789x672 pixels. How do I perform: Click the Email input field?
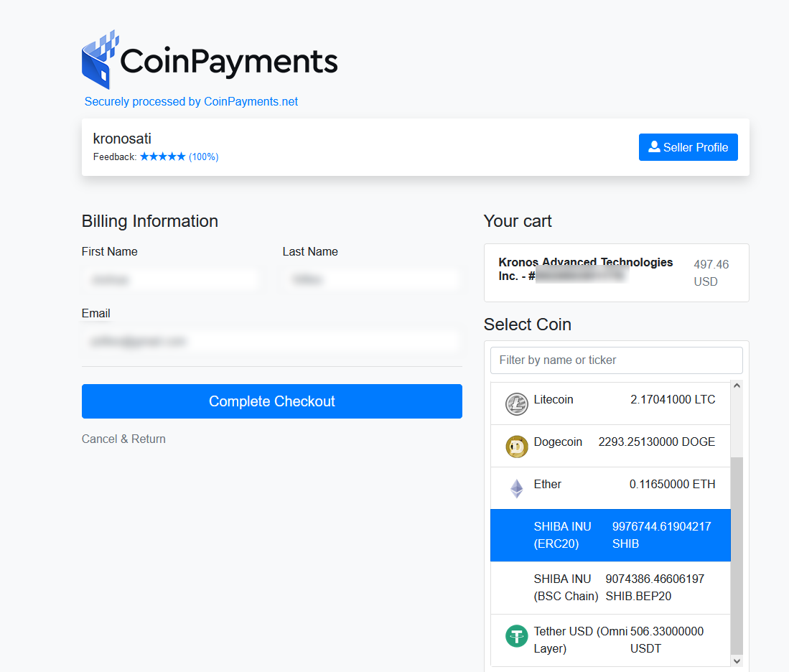(271, 342)
